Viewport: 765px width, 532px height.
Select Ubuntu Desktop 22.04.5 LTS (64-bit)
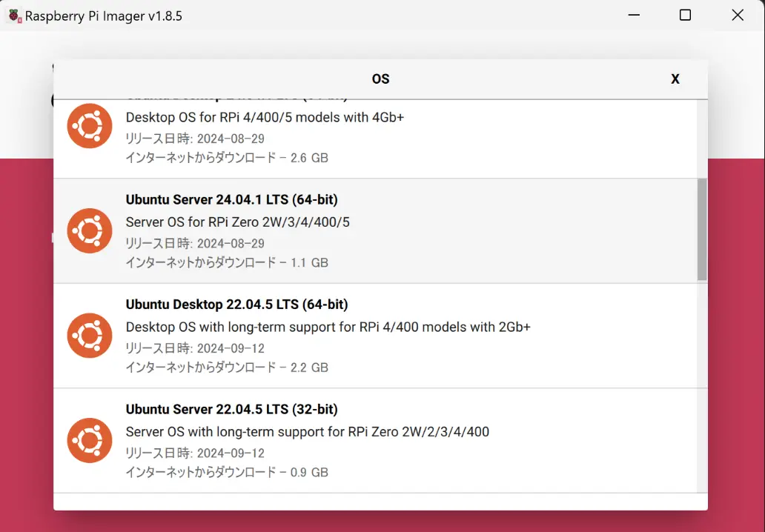376,336
